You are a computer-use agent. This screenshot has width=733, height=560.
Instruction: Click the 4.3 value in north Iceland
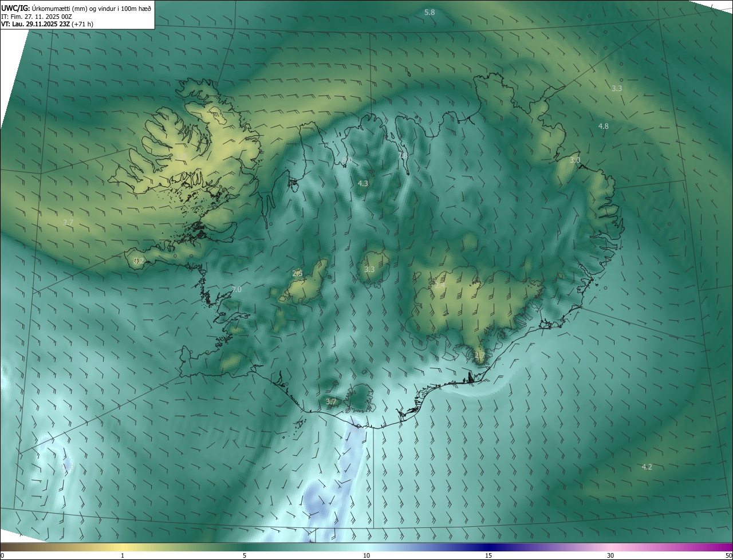pos(363,183)
